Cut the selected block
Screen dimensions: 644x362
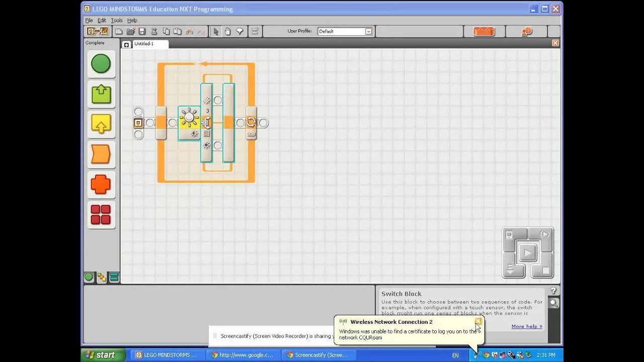click(154, 31)
